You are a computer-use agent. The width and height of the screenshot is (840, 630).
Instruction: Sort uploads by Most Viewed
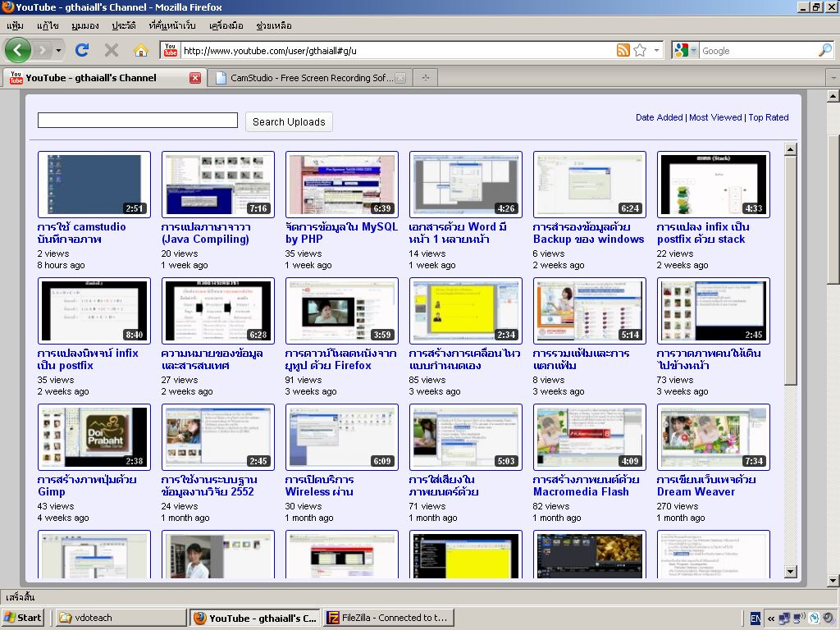715,117
